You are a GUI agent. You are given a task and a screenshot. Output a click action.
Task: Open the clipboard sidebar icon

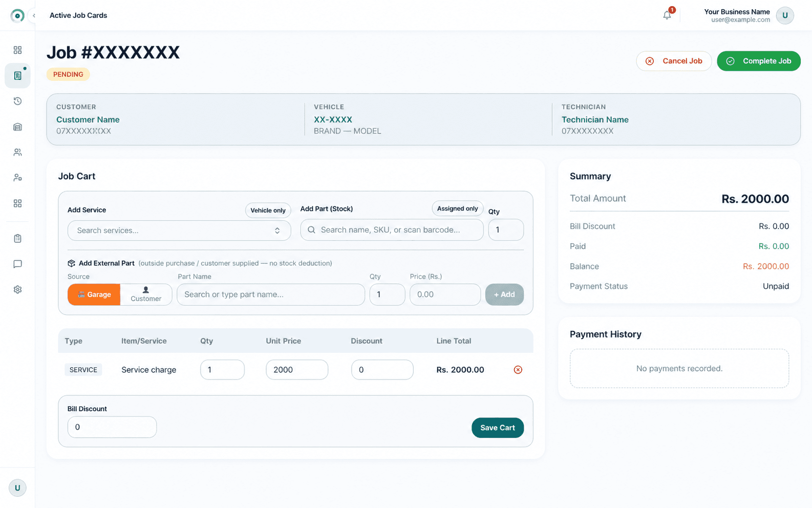(x=17, y=238)
